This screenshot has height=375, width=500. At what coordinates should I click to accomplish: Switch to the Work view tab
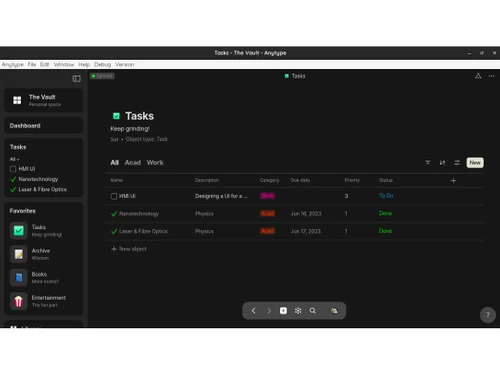155,163
